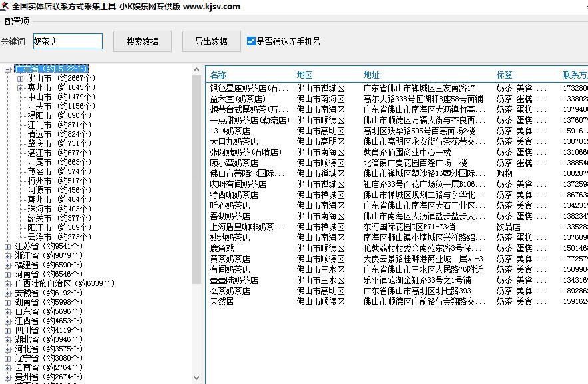Viewport: 588px width, 384px height.
Task: Click the 标签 column header
Action: point(505,75)
